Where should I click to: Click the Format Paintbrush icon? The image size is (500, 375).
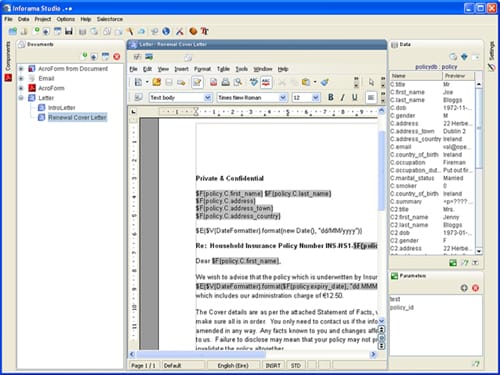click(325, 82)
